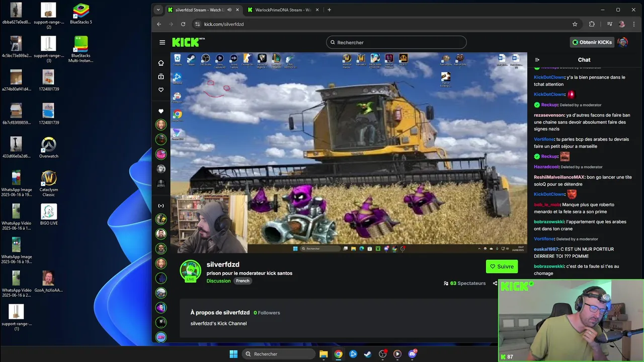644x362 pixels.
Task: Open euskal1987's chat profile
Action: click(546, 249)
